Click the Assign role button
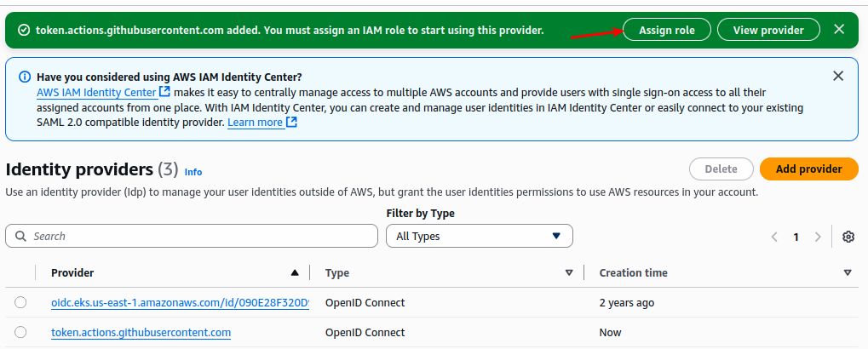868x349 pixels. [666, 30]
